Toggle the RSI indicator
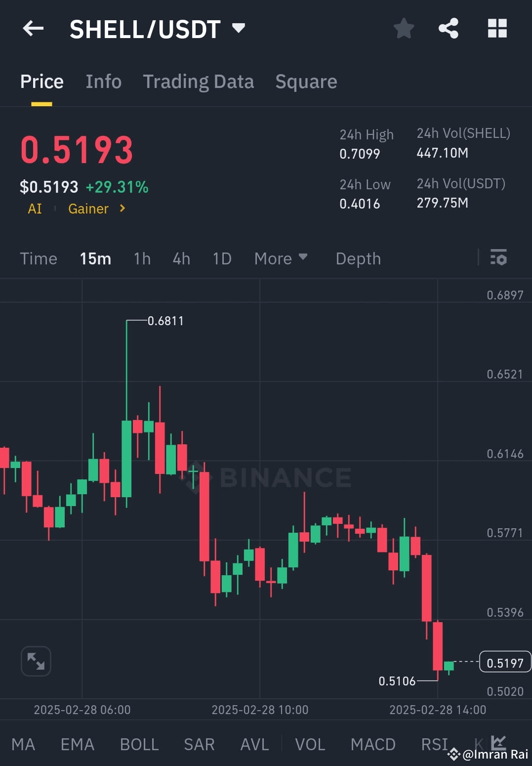This screenshot has height=766, width=532. click(434, 744)
